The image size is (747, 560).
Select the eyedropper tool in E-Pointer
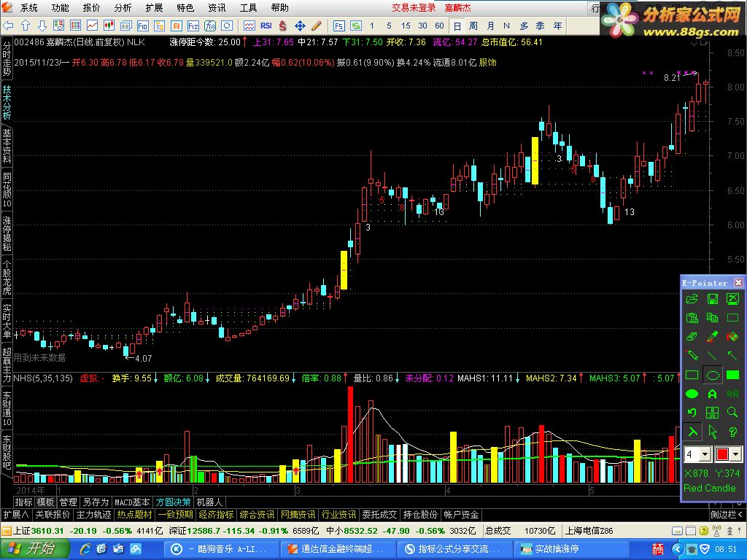(712, 337)
